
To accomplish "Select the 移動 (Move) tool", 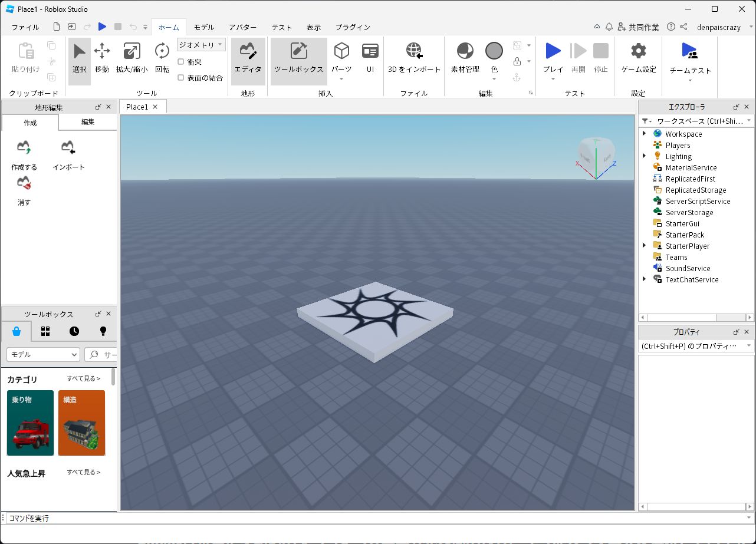I will point(101,58).
